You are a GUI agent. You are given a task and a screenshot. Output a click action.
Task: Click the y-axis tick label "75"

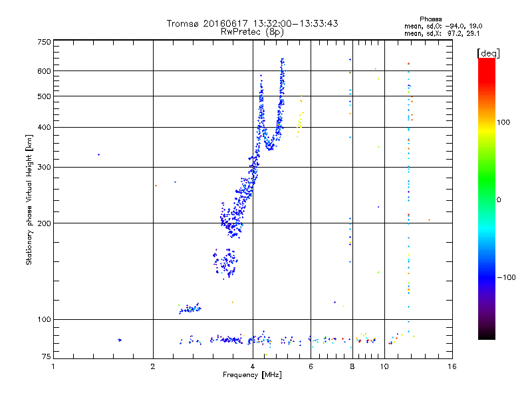tap(47, 356)
